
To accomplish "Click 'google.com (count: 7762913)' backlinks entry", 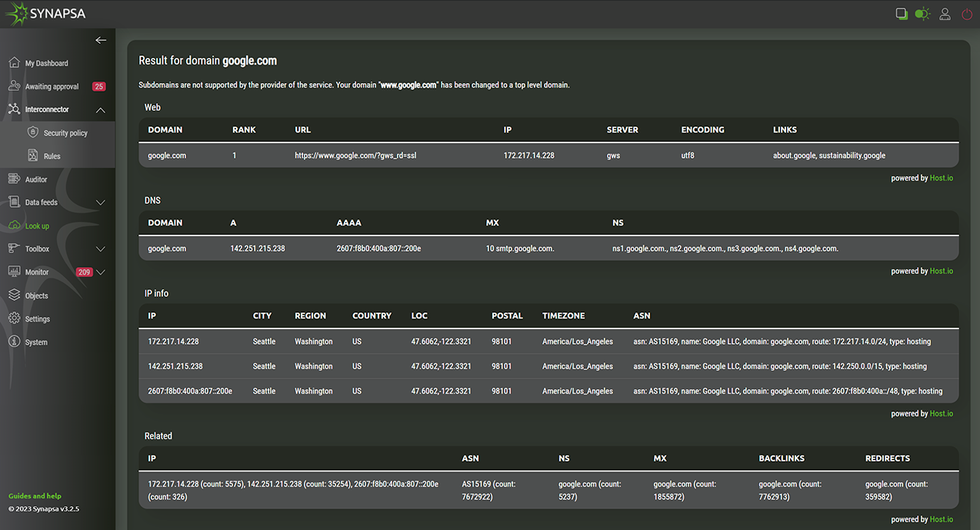I will 790,490.
